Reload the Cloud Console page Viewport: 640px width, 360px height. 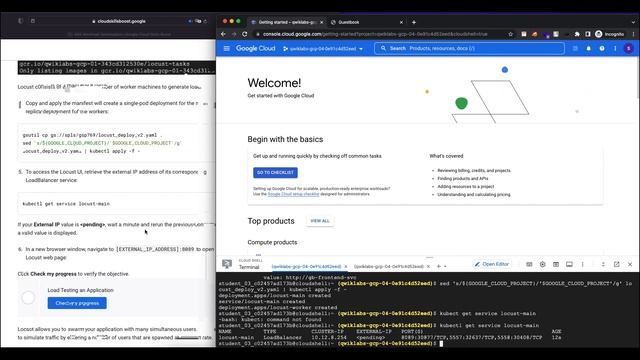[x=244, y=34]
